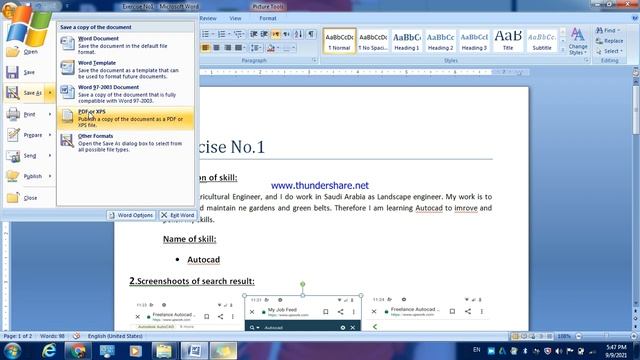Click the Numbering list icon
This screenshot has width=640, height=360.
coord(223,34)
